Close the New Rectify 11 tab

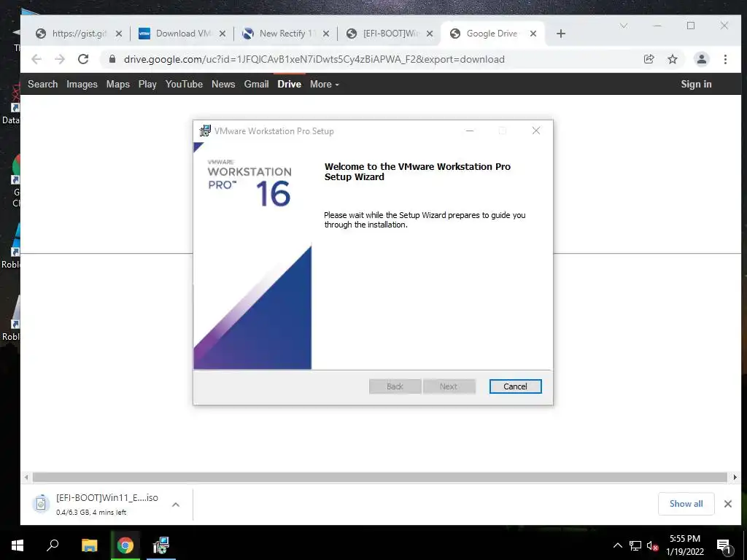[x=326, y=34]
